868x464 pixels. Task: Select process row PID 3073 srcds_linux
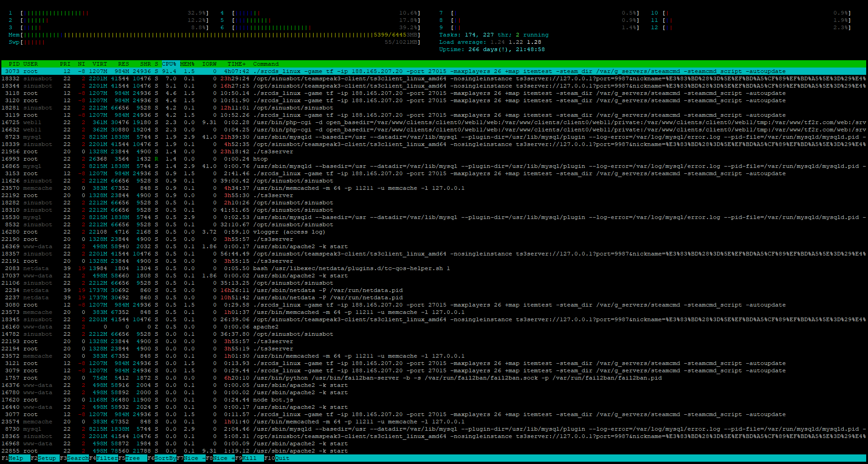[434, 71]
